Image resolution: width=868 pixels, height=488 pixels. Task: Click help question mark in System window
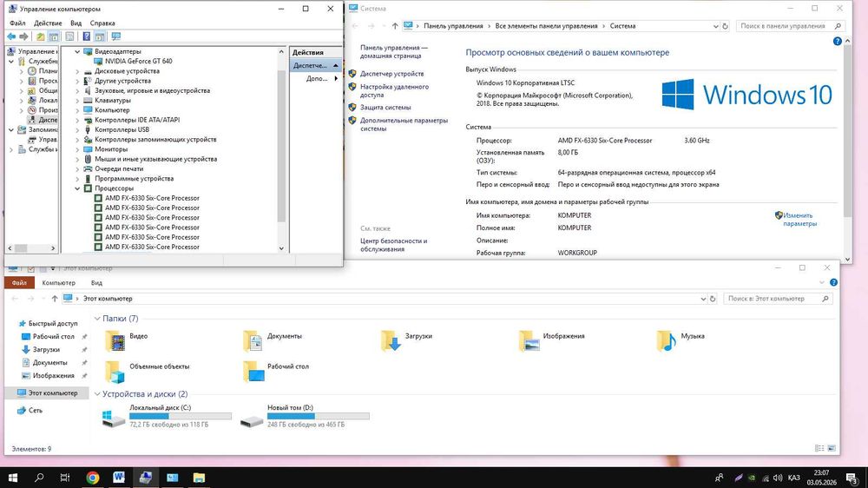[x=837, y=41]
